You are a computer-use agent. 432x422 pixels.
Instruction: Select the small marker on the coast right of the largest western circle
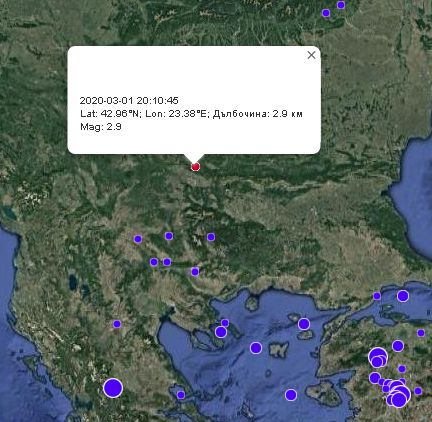coord(181,395)
